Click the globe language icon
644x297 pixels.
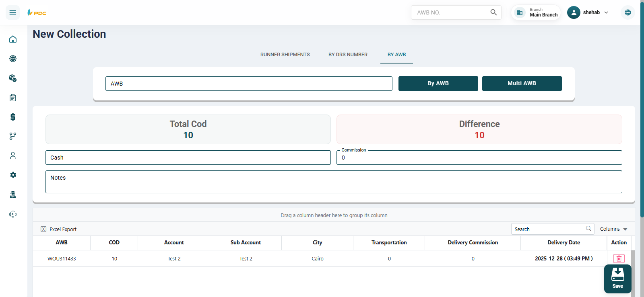[x=627, y=12]
